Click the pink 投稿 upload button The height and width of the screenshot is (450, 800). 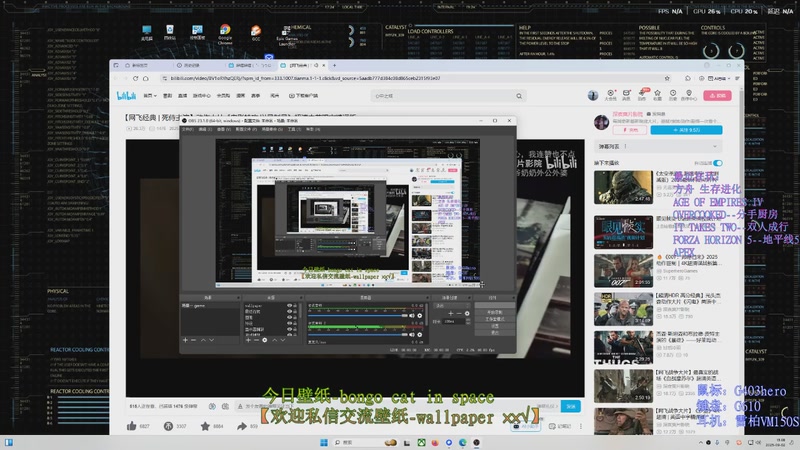pos(717,95)
